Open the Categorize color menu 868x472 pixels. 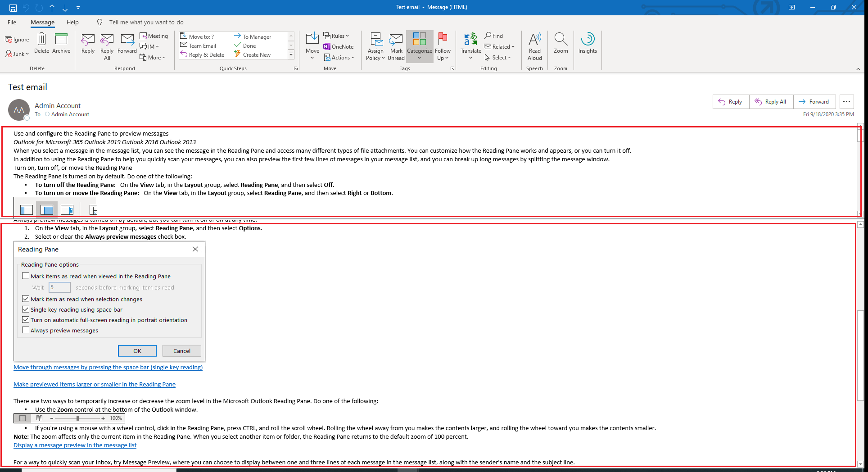coord(420,47)
